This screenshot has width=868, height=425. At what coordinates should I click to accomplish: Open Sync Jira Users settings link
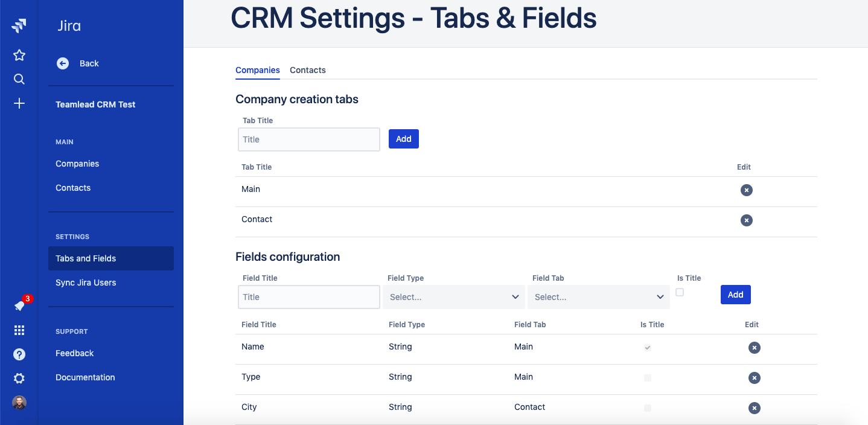tap(86, 283)
